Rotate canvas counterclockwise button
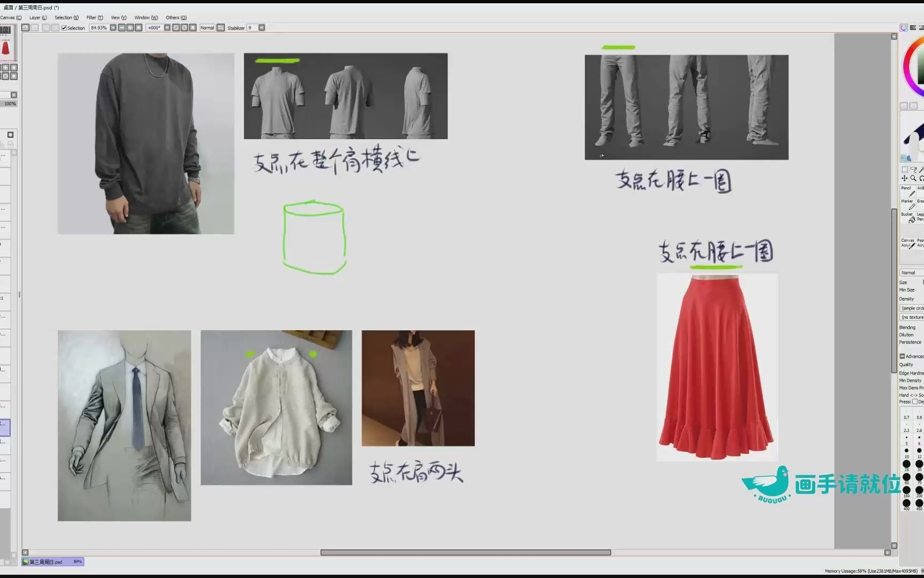The image size is (924, 578). coord(175,28)
